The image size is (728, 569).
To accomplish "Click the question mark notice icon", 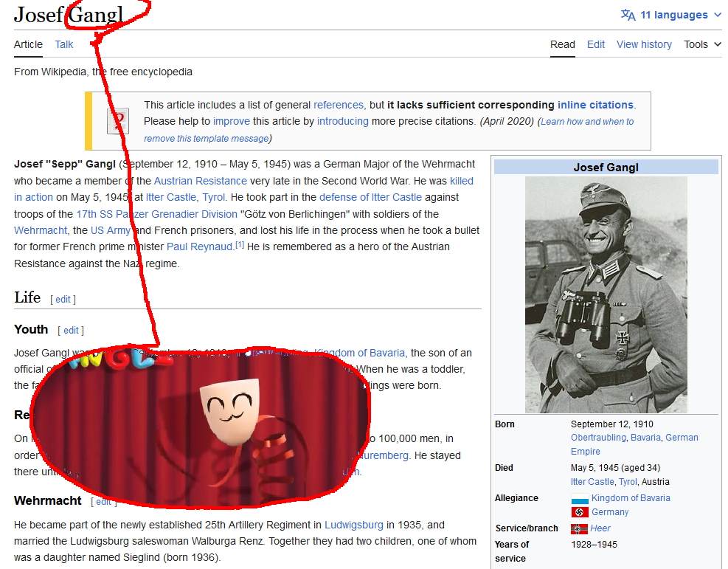I will pyautogui.click(x=118, y=121).
